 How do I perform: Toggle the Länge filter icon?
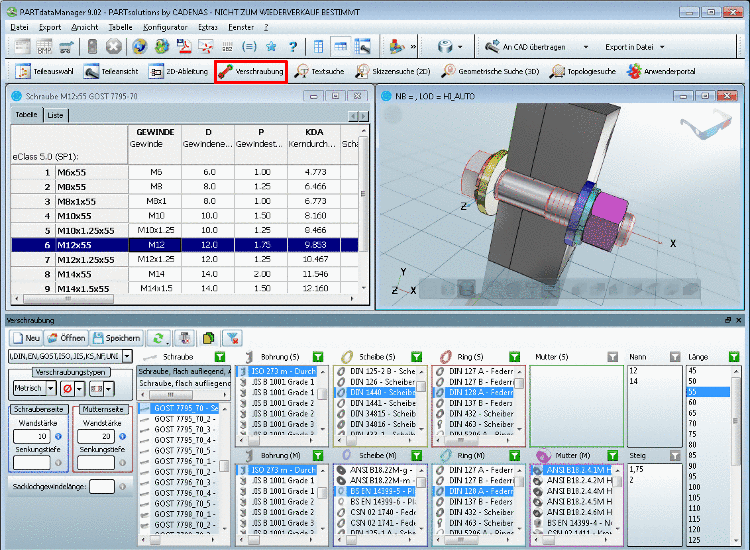coord(734,356)
